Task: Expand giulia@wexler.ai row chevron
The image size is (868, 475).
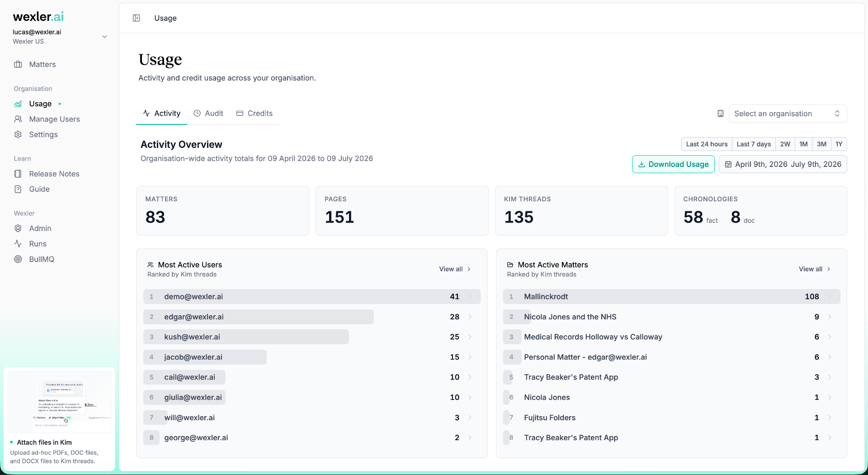Action: click(470, 397)
